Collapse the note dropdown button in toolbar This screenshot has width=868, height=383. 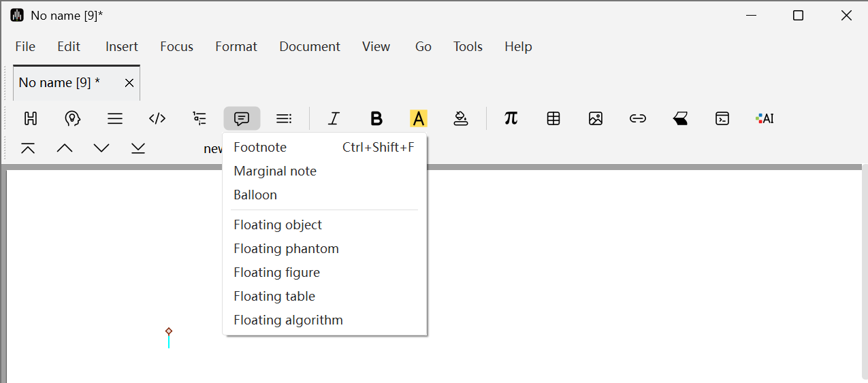242,118
